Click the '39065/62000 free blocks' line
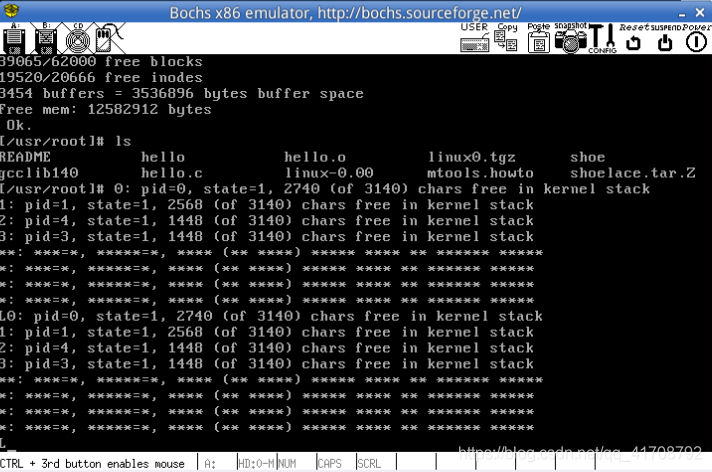Image resolution: width=712 pixels, height=472 pixels. tap(101, 62)
